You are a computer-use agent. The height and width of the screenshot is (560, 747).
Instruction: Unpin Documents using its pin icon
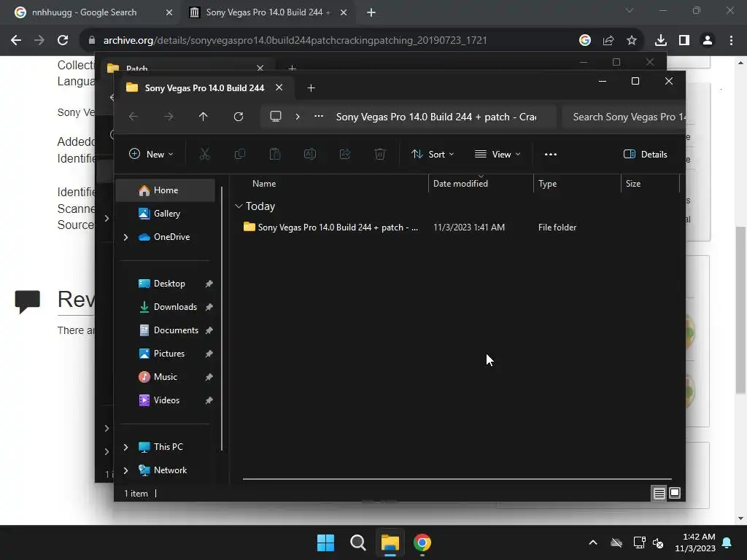tap(209, 330)
